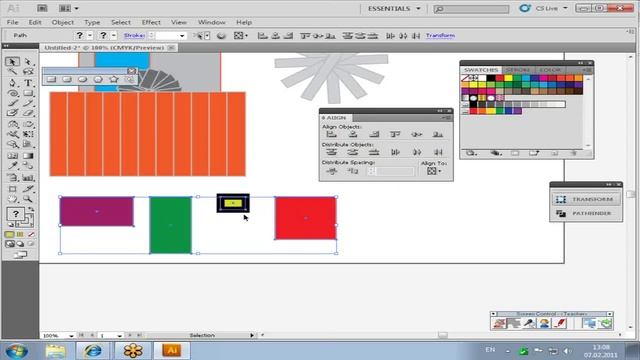Select the Artboard tool

point(12,189)
